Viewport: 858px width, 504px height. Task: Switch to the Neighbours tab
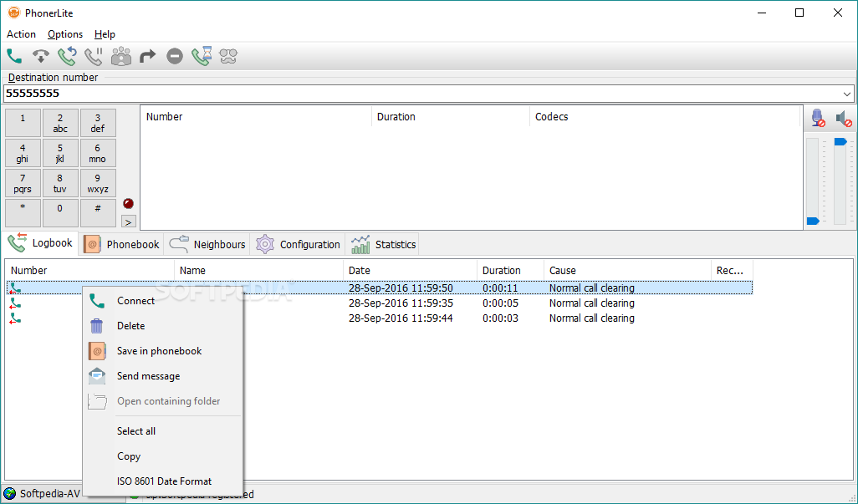(207, 244)
